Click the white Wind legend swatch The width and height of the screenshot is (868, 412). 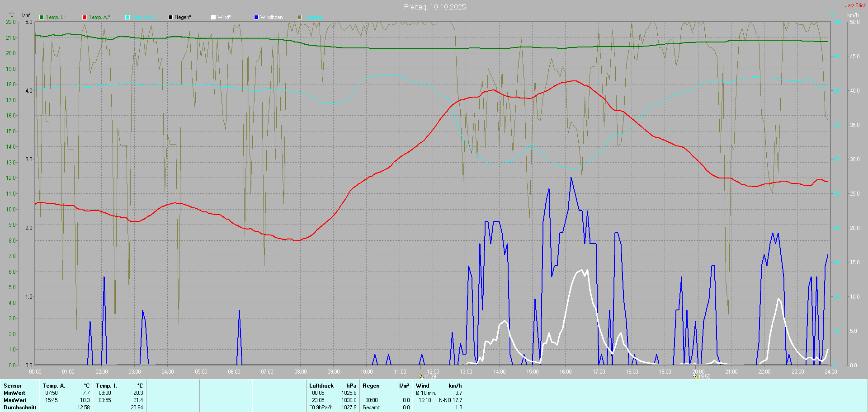(x=213, y=17)
